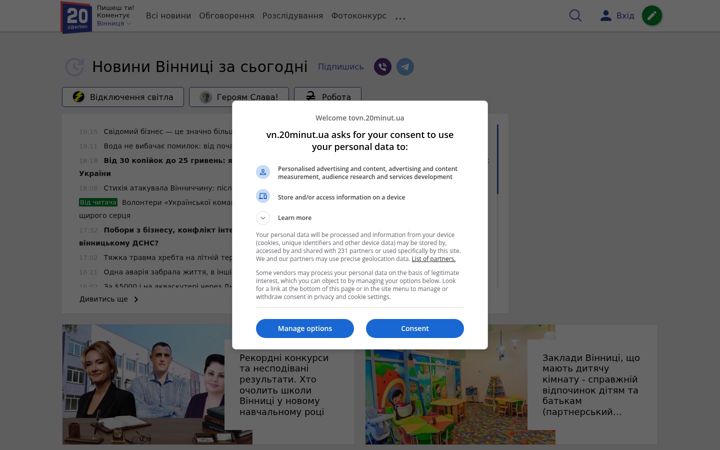The width and height of the screenshot is (720, 450).
Task: Open news 'Тяжка травма хребта на літній терасі'
Action: tap(168, 258)
